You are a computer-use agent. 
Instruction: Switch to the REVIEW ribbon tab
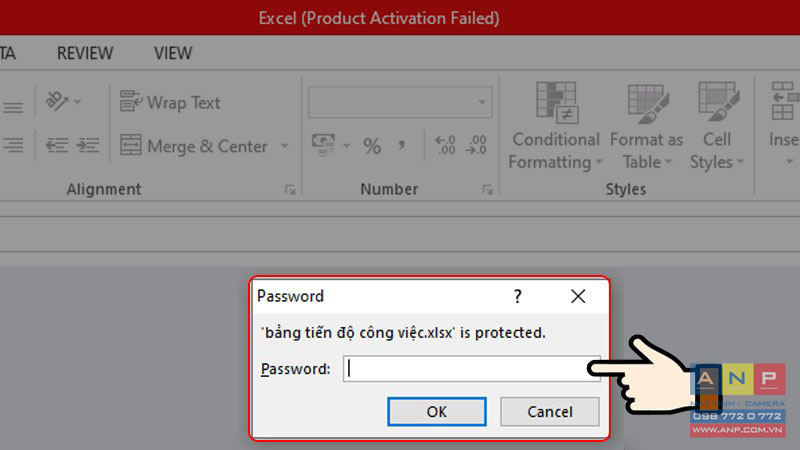[x=85, y=53]
